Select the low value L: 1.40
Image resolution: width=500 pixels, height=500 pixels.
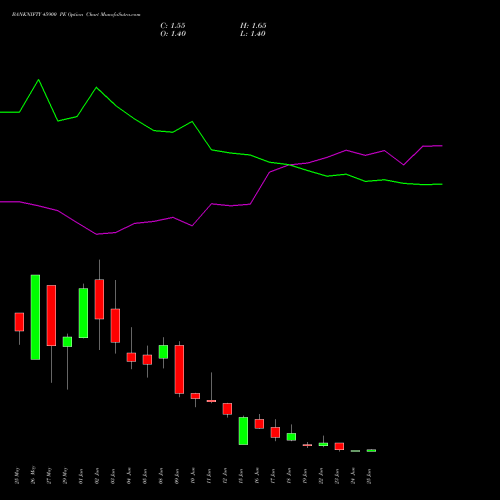pos(253,34)
